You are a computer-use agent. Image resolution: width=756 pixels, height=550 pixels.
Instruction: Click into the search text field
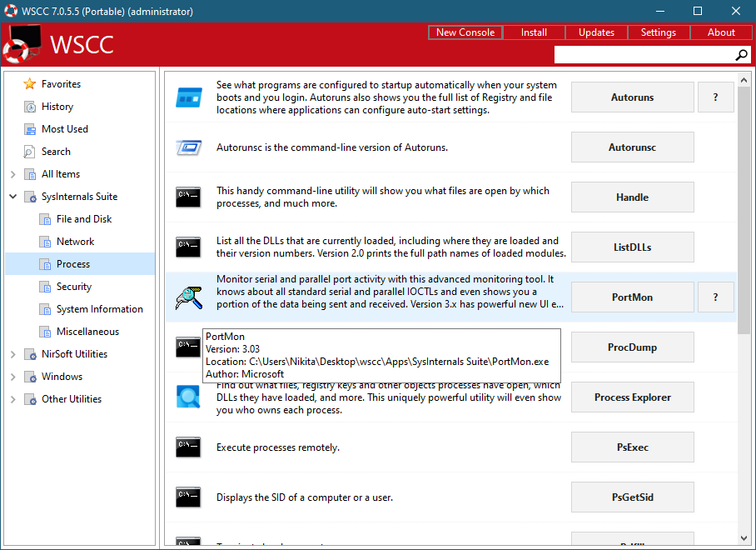[x=643, y=55]
